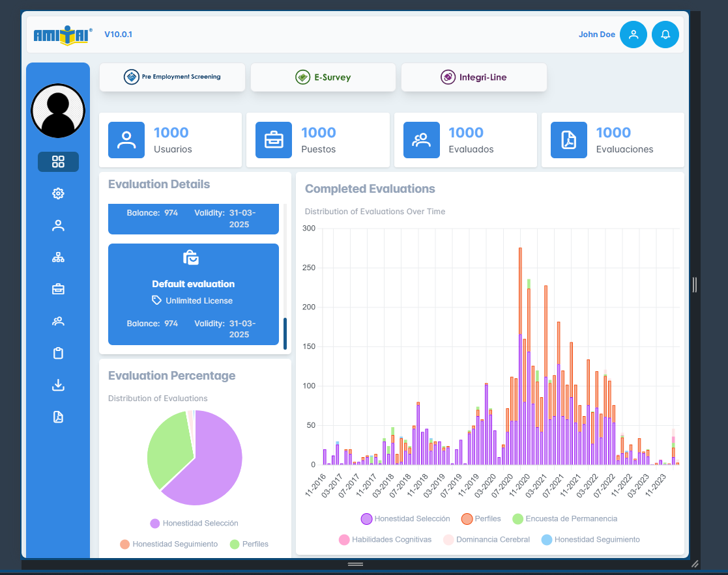Select the briefcase icon in sidebar
Screen dimensions: 728x575
click(x=58, y=289)
